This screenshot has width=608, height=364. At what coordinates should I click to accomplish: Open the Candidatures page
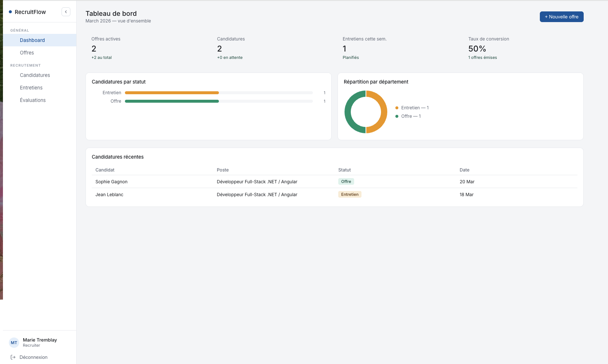click(x=35, y=75)
